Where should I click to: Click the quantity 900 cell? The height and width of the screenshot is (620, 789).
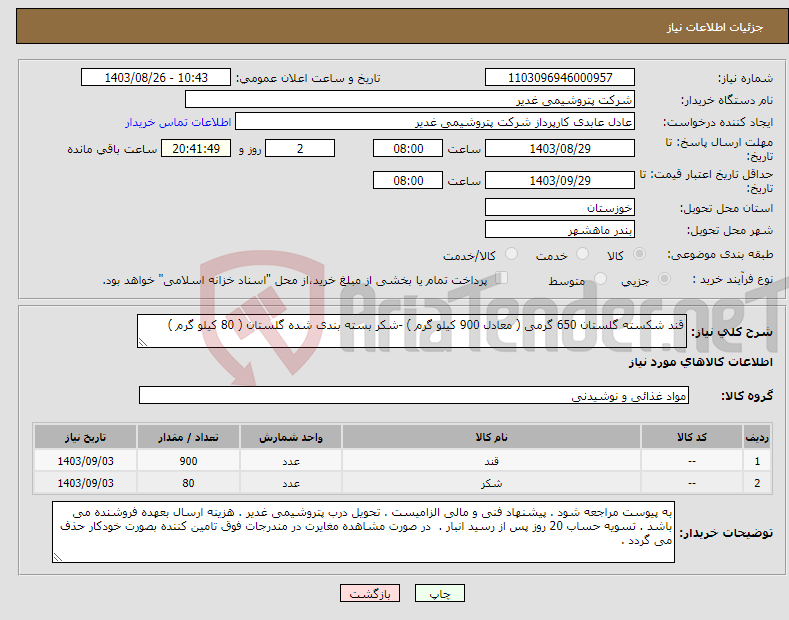[188, 460]
